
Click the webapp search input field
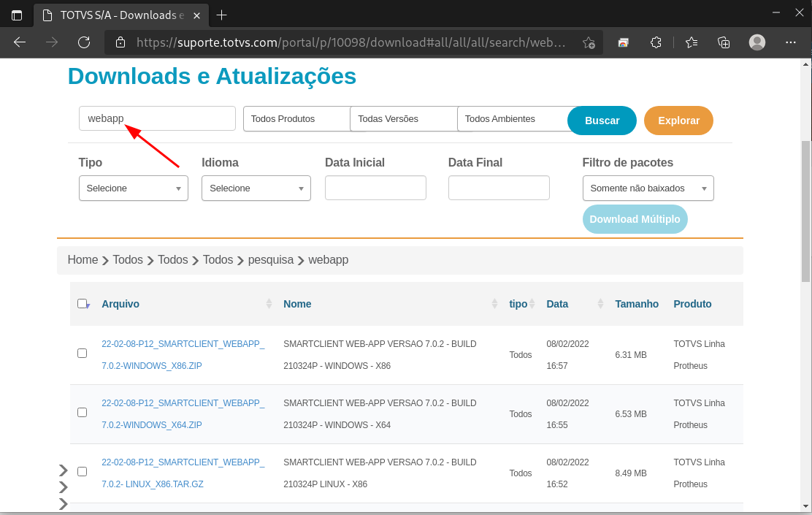click(158, 118)
